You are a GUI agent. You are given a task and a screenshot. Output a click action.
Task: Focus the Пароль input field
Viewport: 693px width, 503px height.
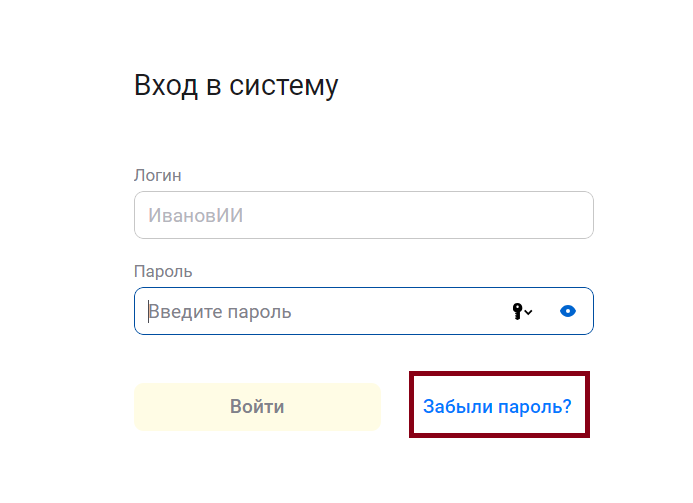point(330,311)
